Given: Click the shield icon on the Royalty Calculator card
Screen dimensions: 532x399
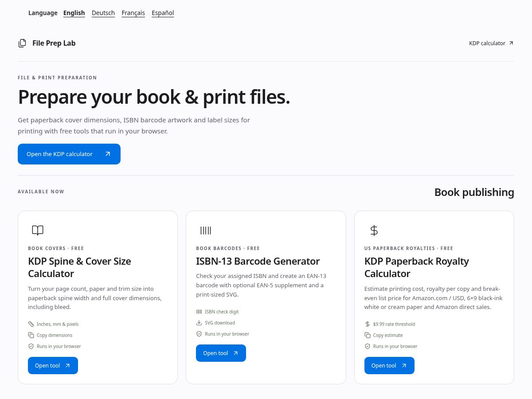Looking at the screenshot, I should click(368, 346).
